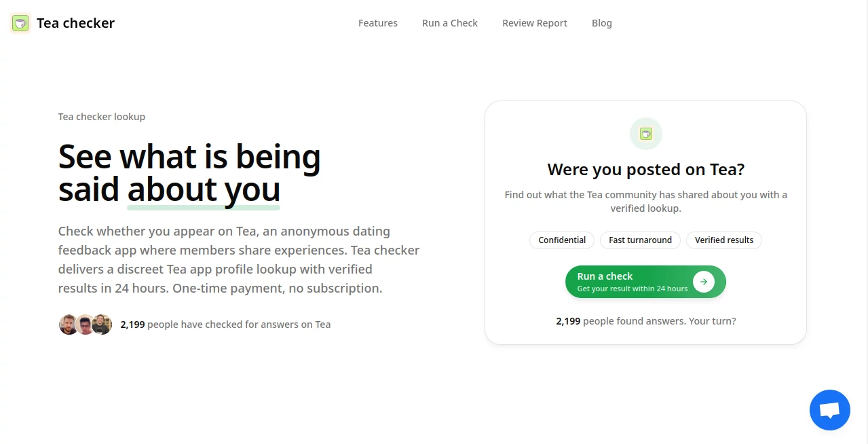Image resolution: width=868 pixels, height=444 pixels.
Task: Open the Features menu item
Action: (378, 22)
